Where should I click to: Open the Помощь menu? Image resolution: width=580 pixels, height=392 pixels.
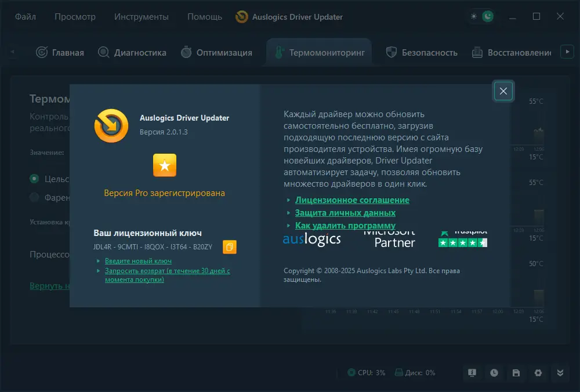click(205, 17)
